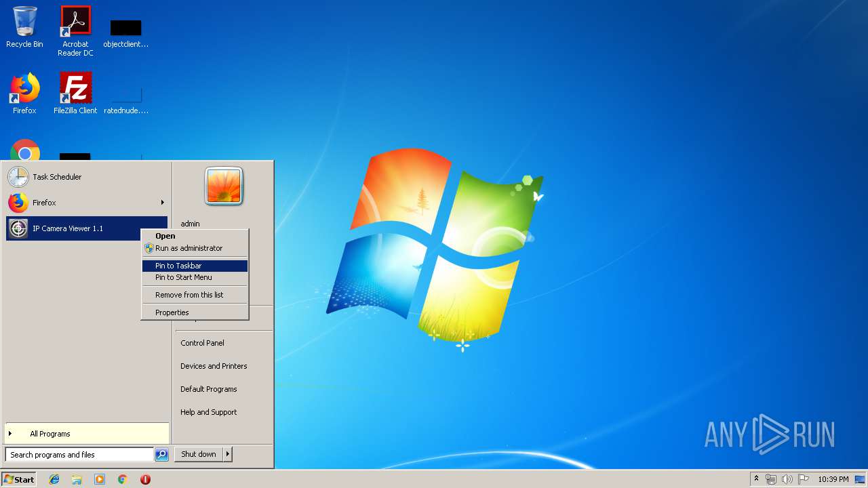Image resolution: width=868 pixels, height=488 pixels.
Task: Open the Firefox desktop shortcut
Action: coord(24,94)
